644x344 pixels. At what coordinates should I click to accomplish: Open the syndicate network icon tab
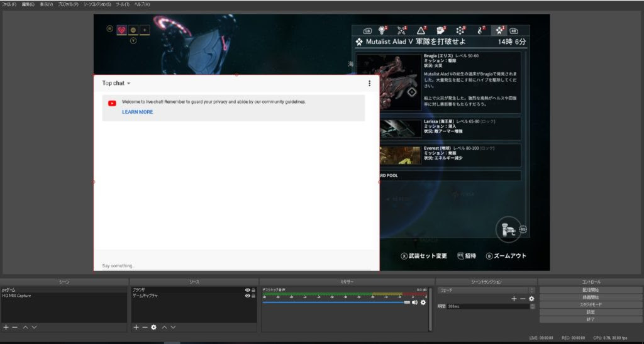click(460, 30)
